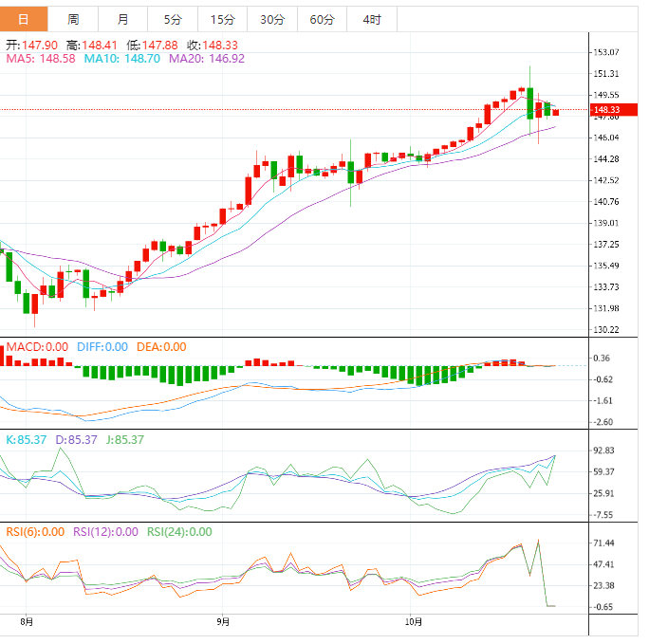Click the last red candlestick on the chart
649x644 pixels.
coord(555,113)
